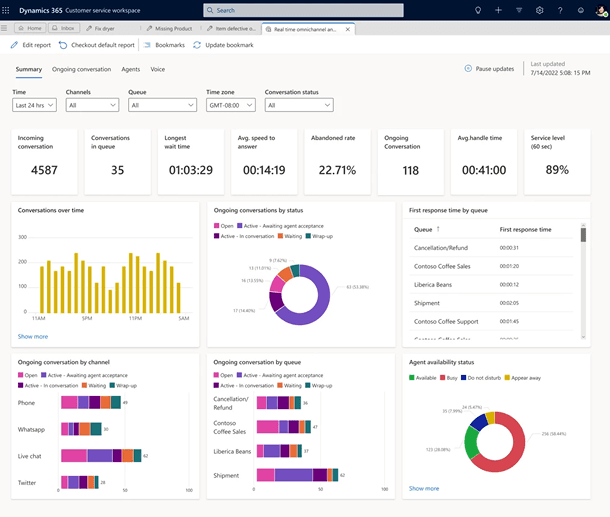Click the Available green legend swatch
Screen dimensions: 610x517
click(x=412, y=378)
